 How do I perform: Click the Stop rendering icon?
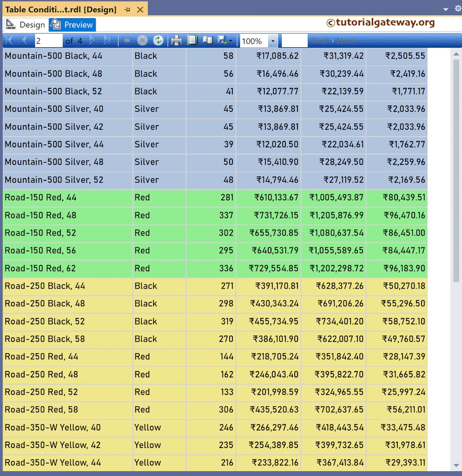pyautogui.click(x=142, y=40)
